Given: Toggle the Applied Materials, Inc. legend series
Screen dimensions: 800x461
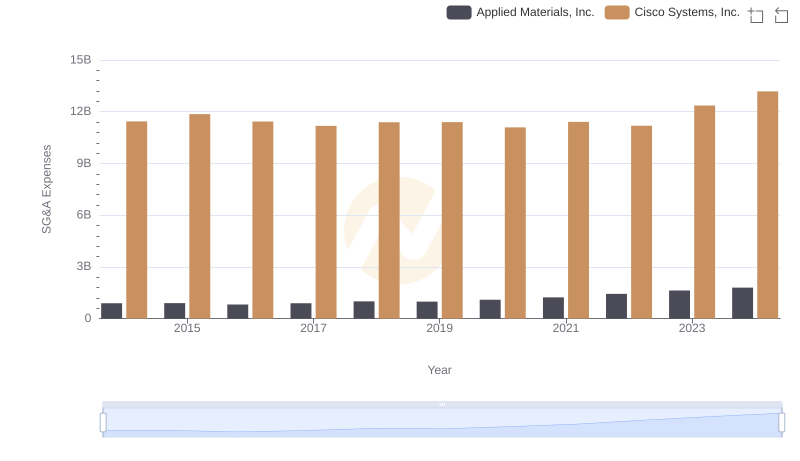Looking at the screenshot, I should (x=520, y=12).
